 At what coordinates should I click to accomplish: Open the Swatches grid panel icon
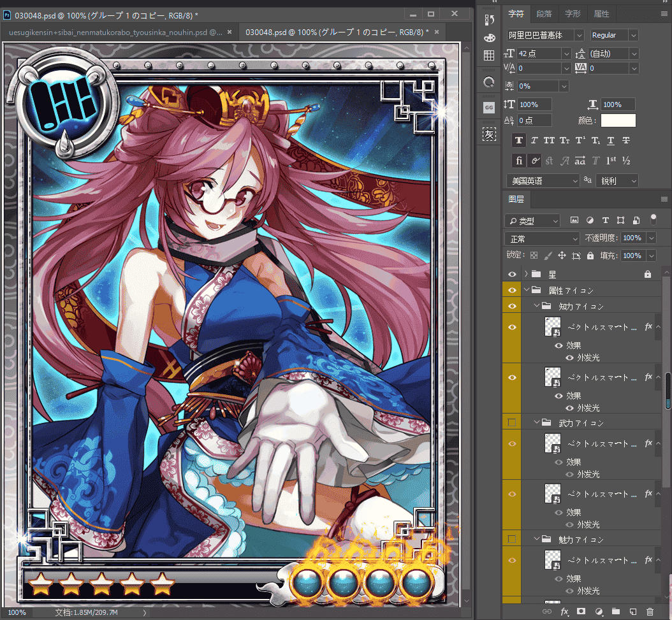pos(489,55)
